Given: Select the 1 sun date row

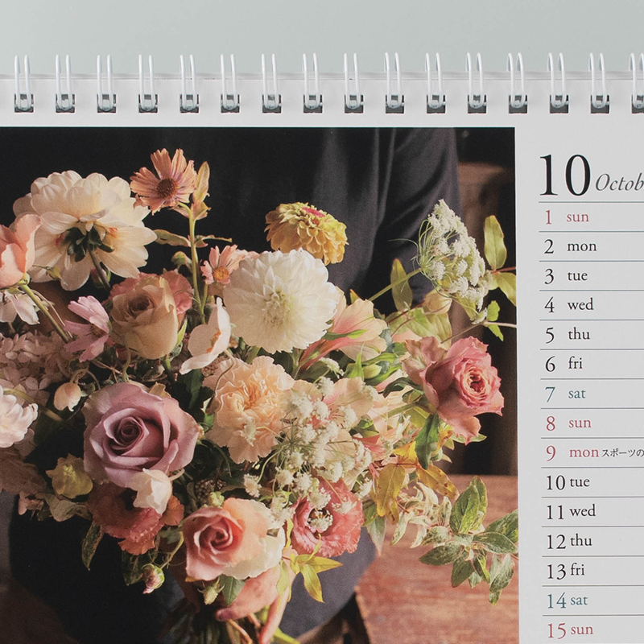Looking at the screenshot, I should [592, 217].
